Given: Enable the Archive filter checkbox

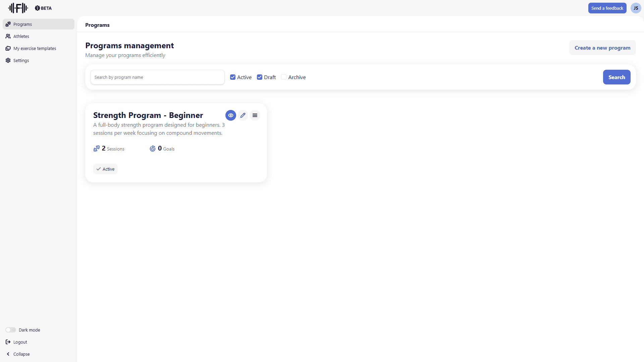Looking at the screenshot, I should click(x=284, y=77).
